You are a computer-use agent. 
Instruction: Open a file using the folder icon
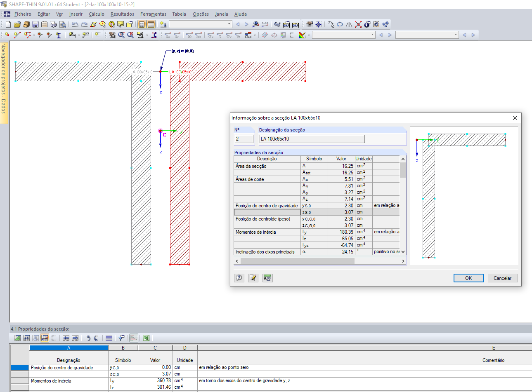coord(17,24)
